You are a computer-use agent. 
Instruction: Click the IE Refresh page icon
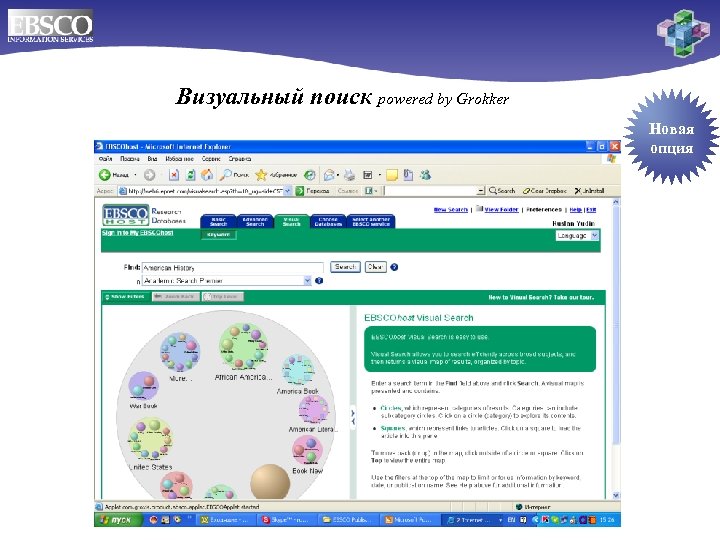pos(191,175)
